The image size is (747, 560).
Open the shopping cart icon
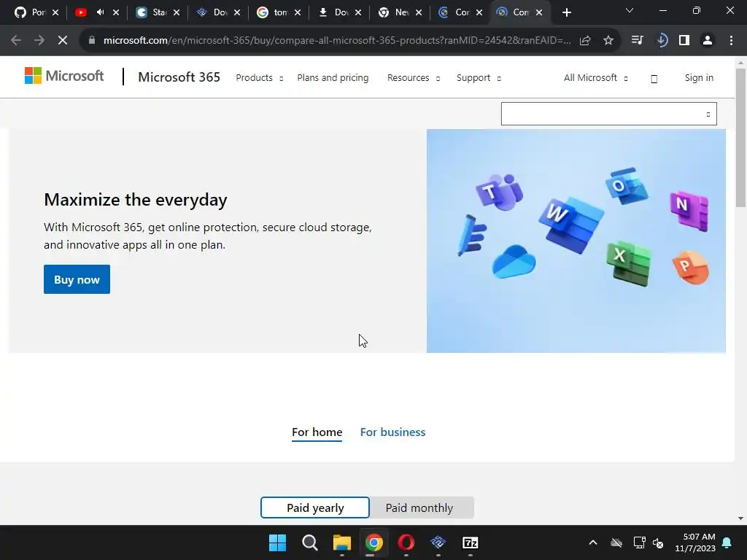coord(654,79)
